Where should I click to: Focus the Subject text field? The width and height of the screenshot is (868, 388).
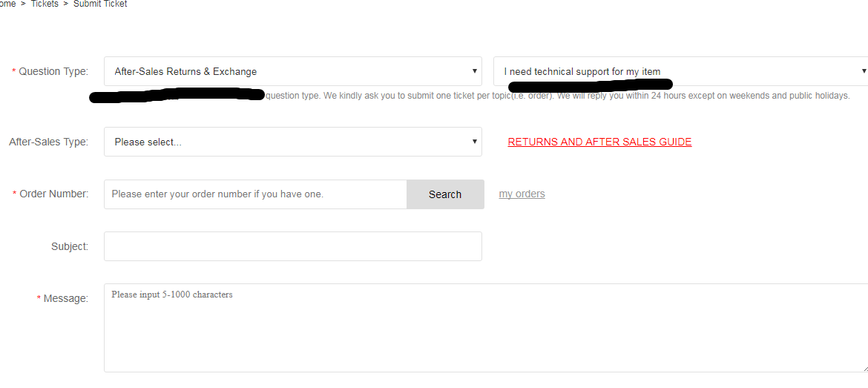click(x=293, y=246)
